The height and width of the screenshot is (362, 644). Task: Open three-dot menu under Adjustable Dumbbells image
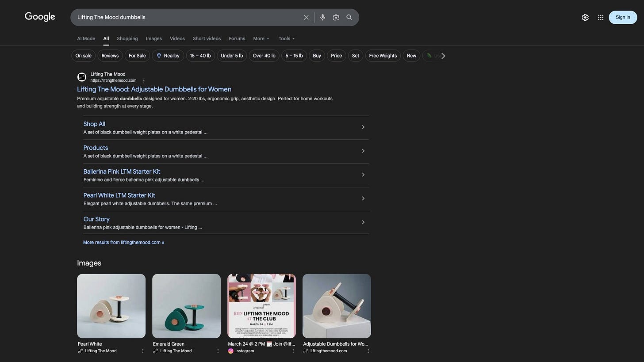point(368,351)
